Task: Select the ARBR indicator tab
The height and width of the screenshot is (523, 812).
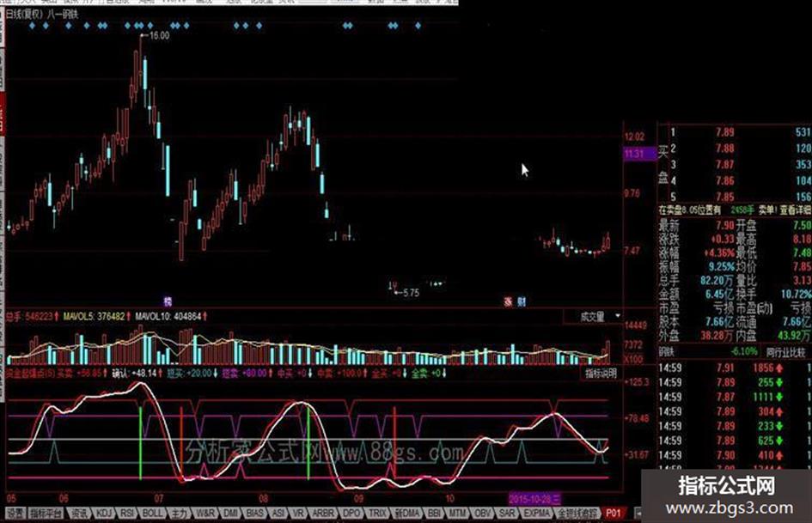Action: [x=323, y=514]
